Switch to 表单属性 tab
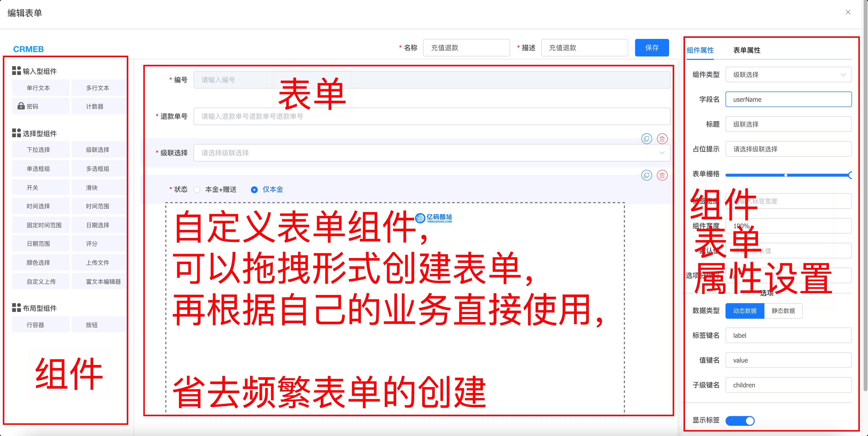Viewport: 868px width, 436px height. point(747,50)
